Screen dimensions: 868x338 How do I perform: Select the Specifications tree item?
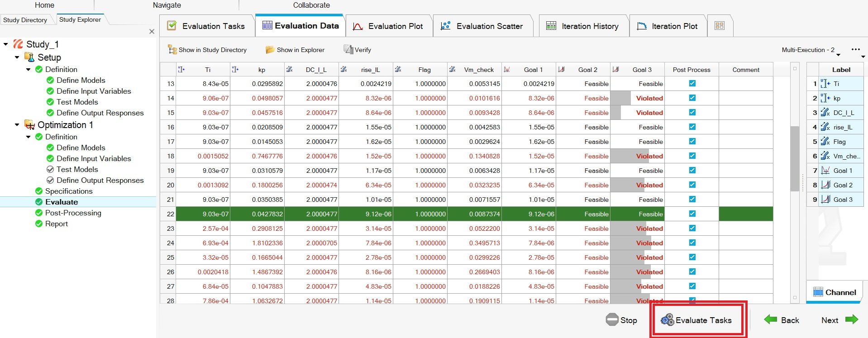[69, 191]
